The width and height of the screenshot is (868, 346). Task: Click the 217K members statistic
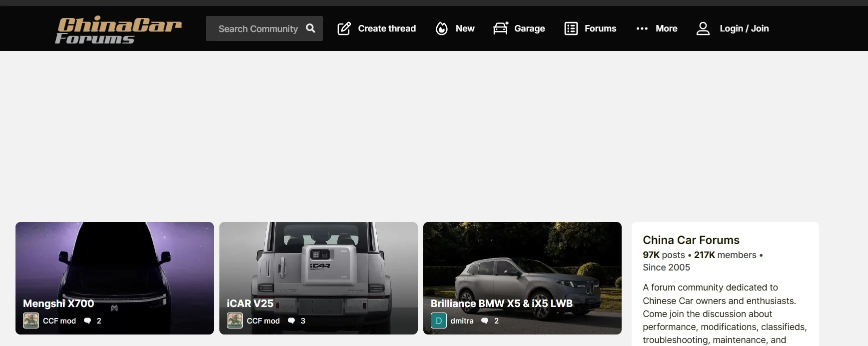725,255
